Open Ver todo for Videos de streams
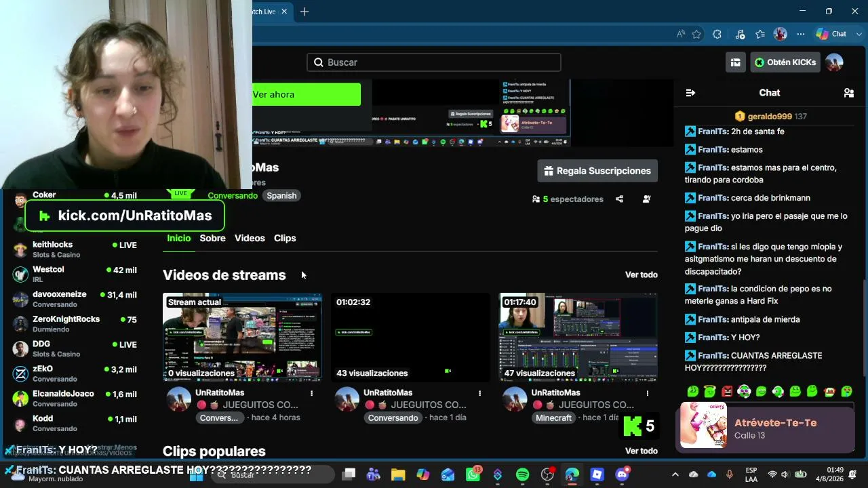Image resolution: width=868 pixels, height=488 pixels. [642, 274]
